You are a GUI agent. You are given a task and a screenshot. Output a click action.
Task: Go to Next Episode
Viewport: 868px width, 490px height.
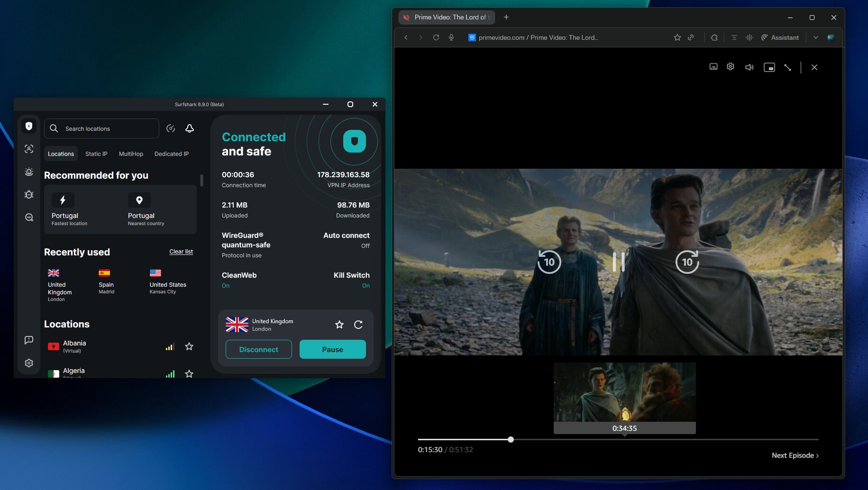point(795,455)
